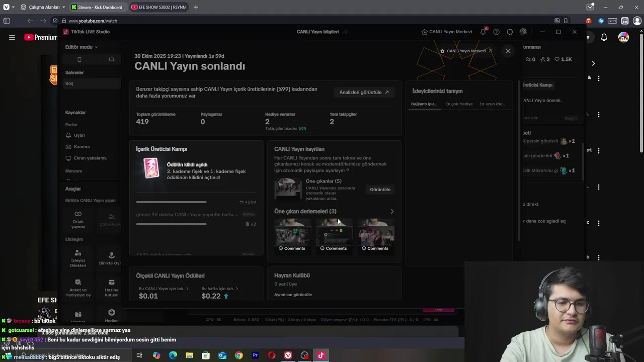
Task: Bookmark this page icon in address bar
Action: click(566, 21)
